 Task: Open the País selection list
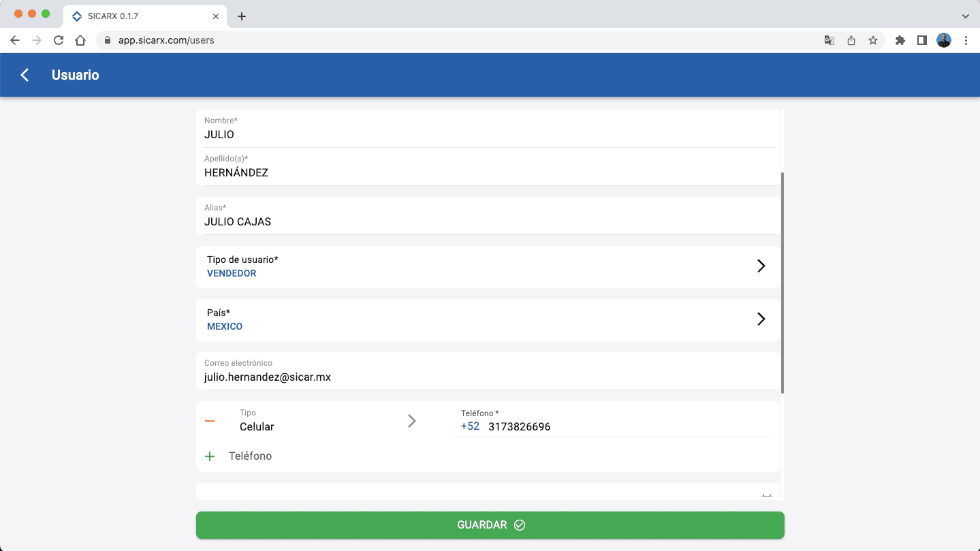click(761, 319)
